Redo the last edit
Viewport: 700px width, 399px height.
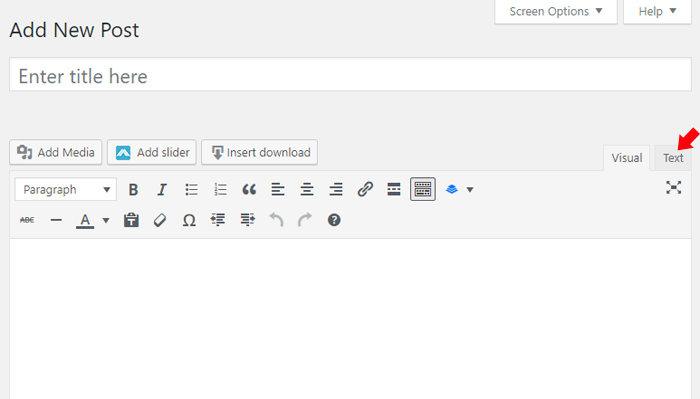pos(305,220)
